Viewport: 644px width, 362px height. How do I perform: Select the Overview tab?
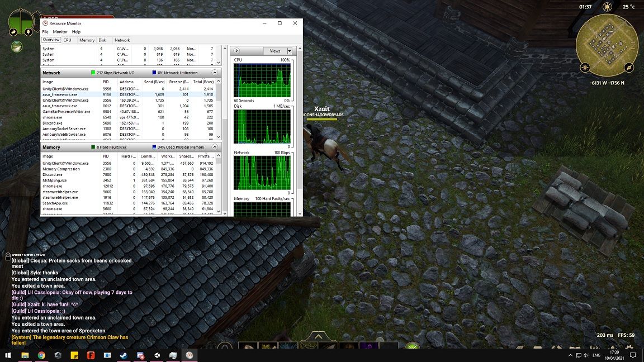51,40
